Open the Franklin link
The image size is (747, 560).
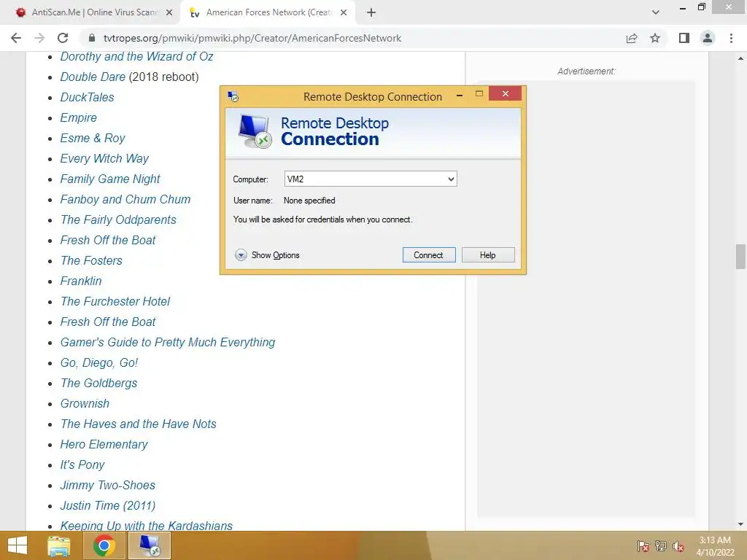click(81, 281)
